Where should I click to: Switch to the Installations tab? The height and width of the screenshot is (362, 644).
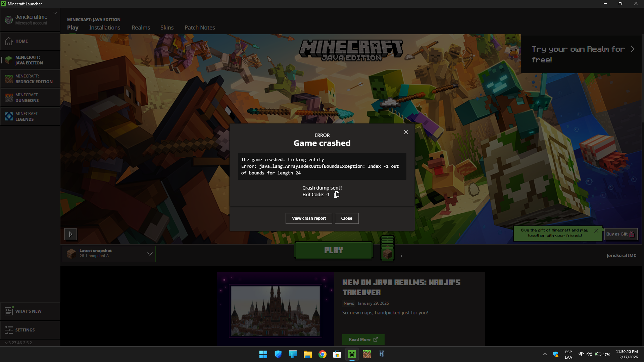tap(105, 28)
